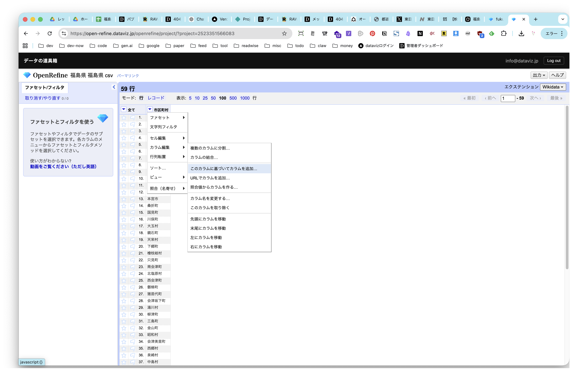Star row 14 桑折町
Image resolution: width=588 pixels, height=390 pixels.
coord(124,206)
